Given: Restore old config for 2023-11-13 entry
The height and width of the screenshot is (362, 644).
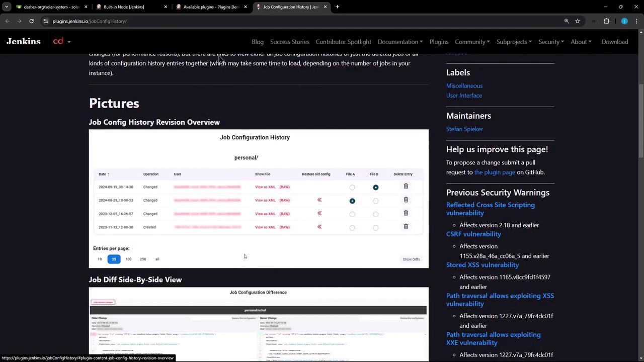Looking at the screenshot, I should (319, 227).
